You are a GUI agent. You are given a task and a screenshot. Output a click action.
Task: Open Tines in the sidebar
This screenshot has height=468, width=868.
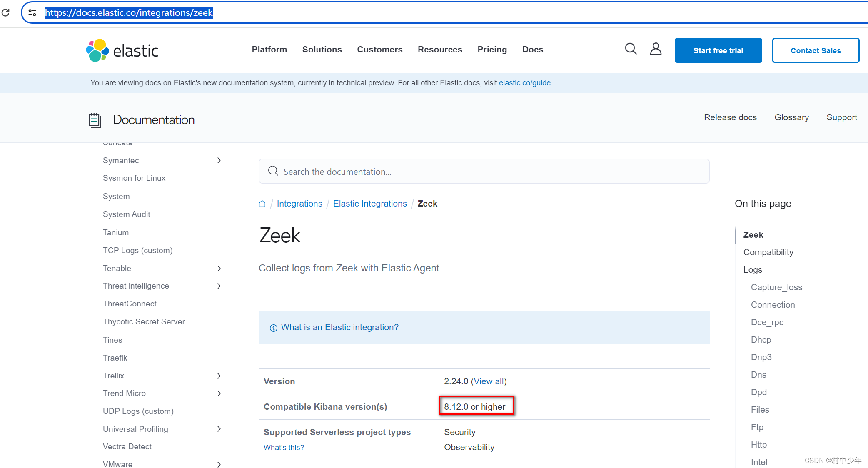pos(112,340)
